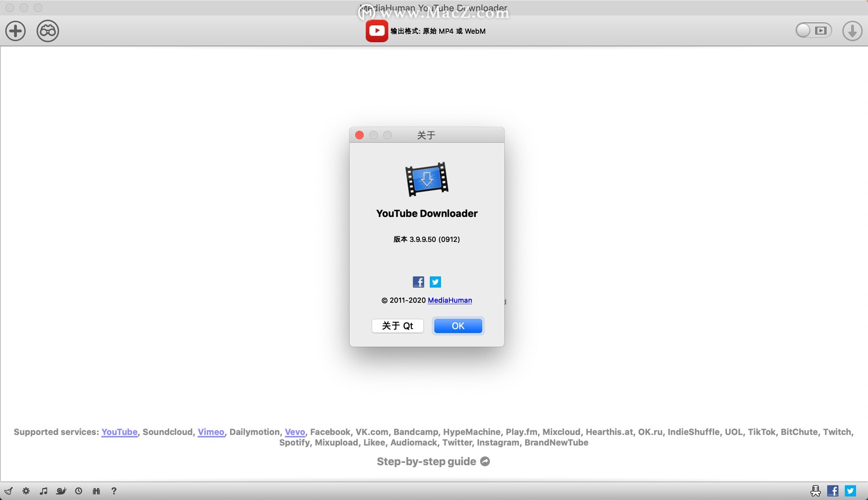Click the music note icon in status bar
868x500 pixels.
pyautogui.click(x=43, y=491)
